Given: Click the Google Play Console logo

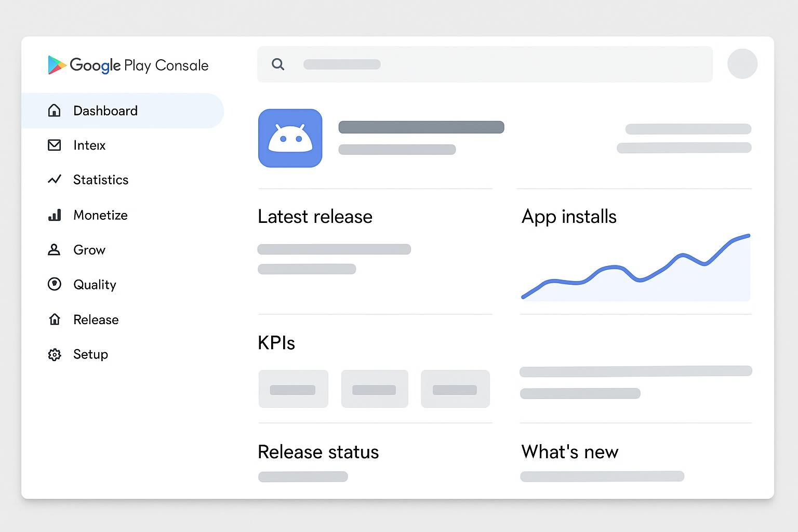Looking at the screenshot, I should (x=128, y=65).
